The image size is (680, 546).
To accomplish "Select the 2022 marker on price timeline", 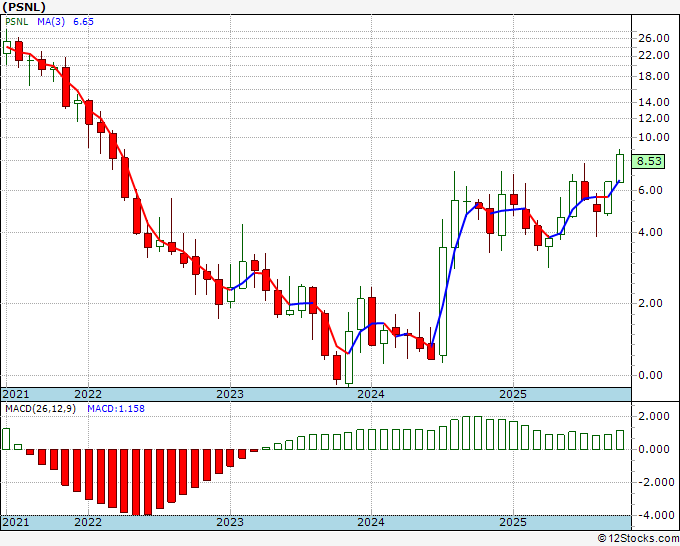I will click(x=88, y=394).
